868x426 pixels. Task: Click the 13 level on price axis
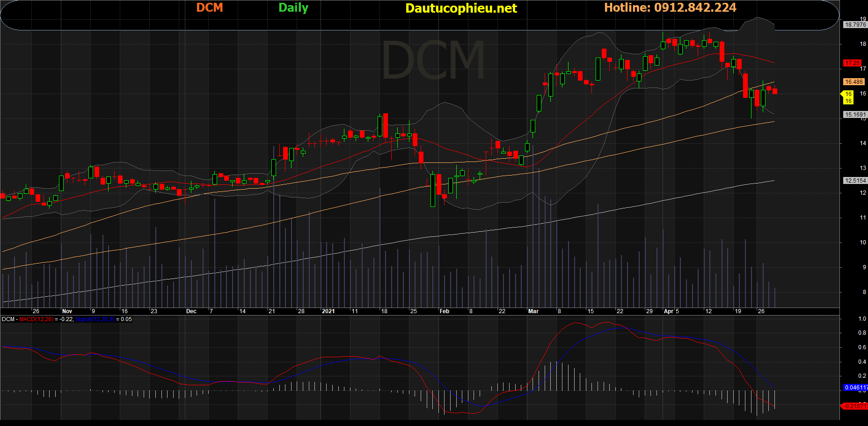pos(863,168)
